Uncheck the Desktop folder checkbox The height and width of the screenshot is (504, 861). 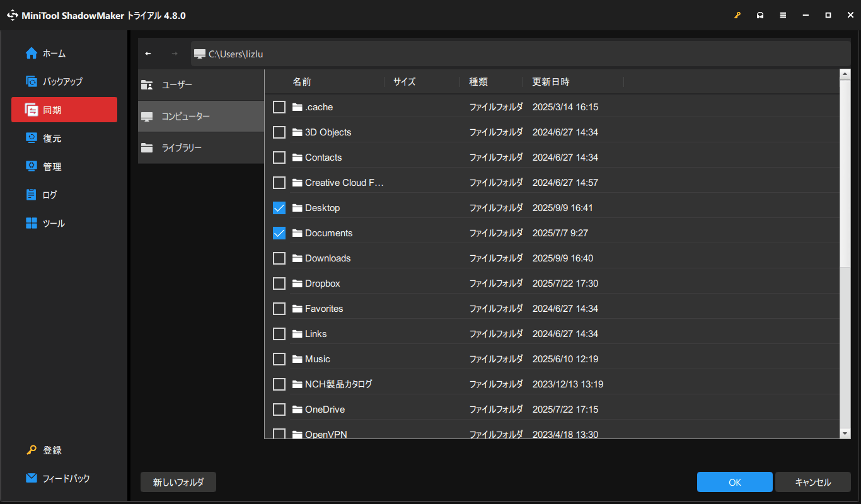(279, 208)
